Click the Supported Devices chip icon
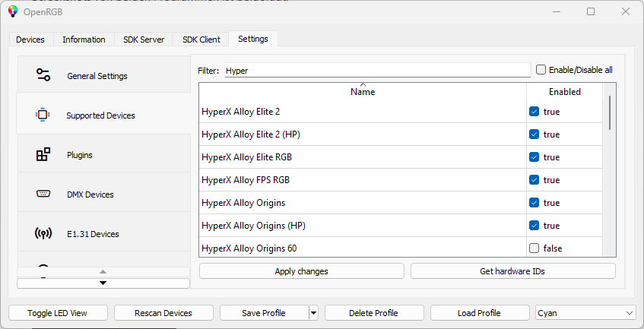The height and width of the screenshot is (329, 644). coord(43,115)
